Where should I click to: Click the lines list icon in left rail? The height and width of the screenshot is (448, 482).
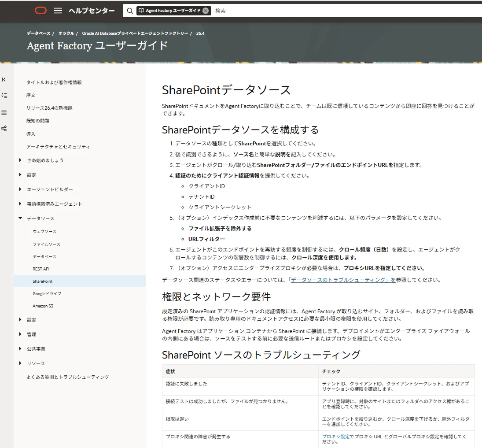pyautogui.click(x=4, y=113)
